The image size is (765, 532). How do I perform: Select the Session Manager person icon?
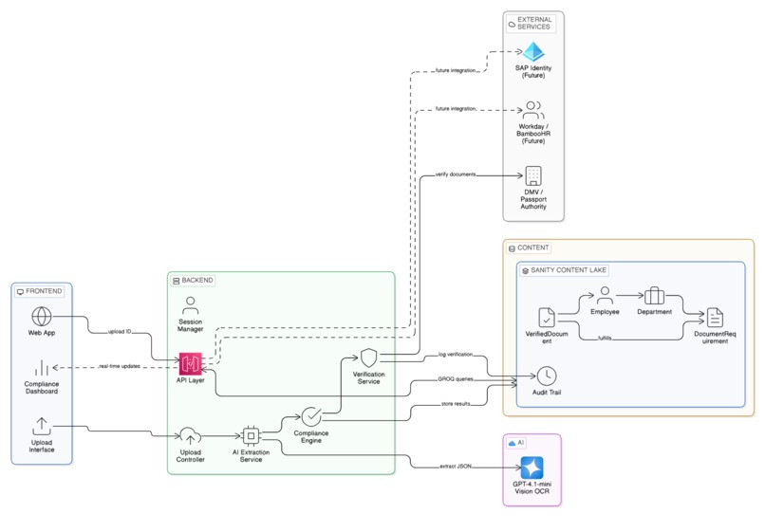[x=190, y=305]
